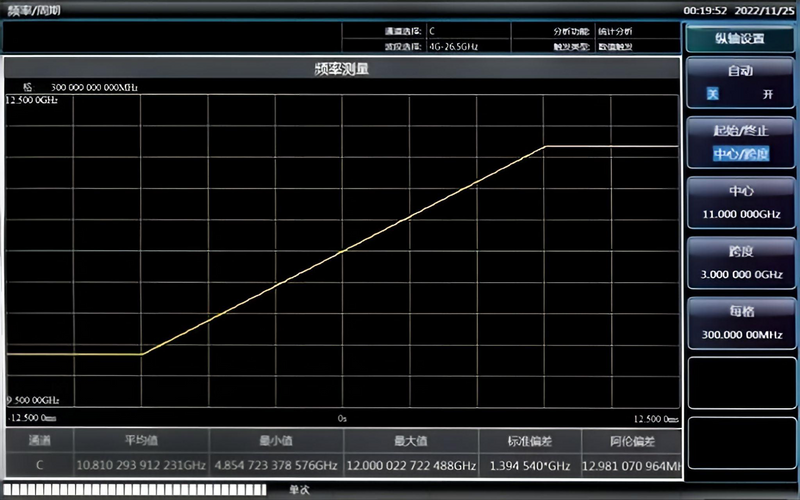Select 起始/终止 axis mode
This screenshot has width=800, height=500.
pyautogui.click(x=740, y=131)
